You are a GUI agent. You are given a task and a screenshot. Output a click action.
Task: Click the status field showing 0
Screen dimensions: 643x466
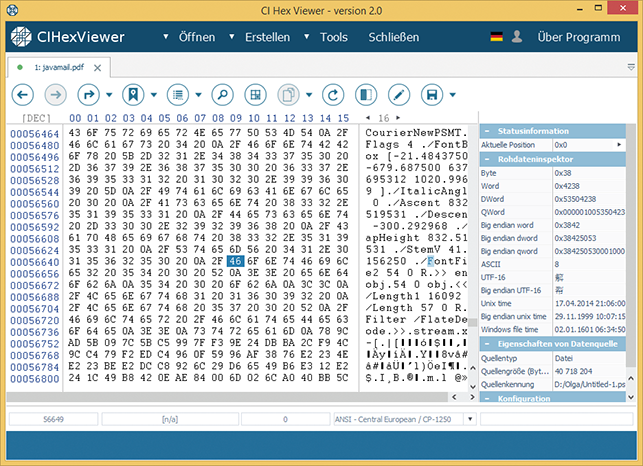(x=285, y=419)
